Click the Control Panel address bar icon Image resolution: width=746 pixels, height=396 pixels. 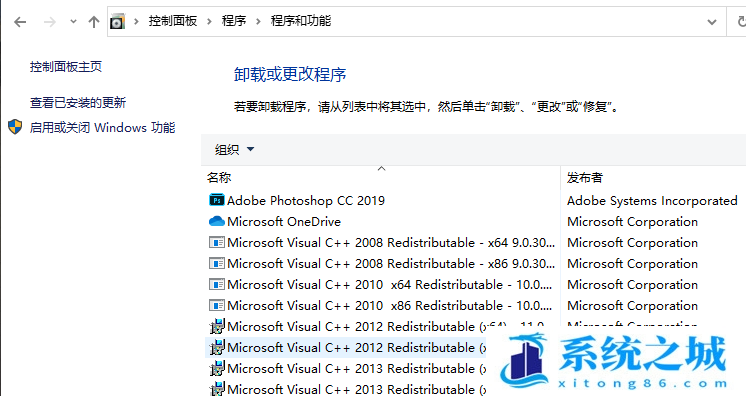point(118,22)
